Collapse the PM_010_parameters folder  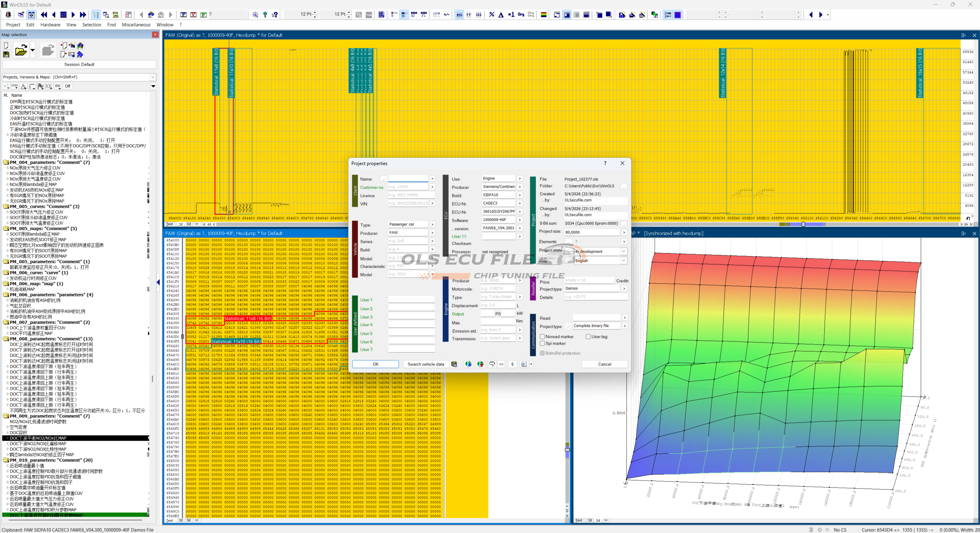pyautogui.click(x=6, y=460)
